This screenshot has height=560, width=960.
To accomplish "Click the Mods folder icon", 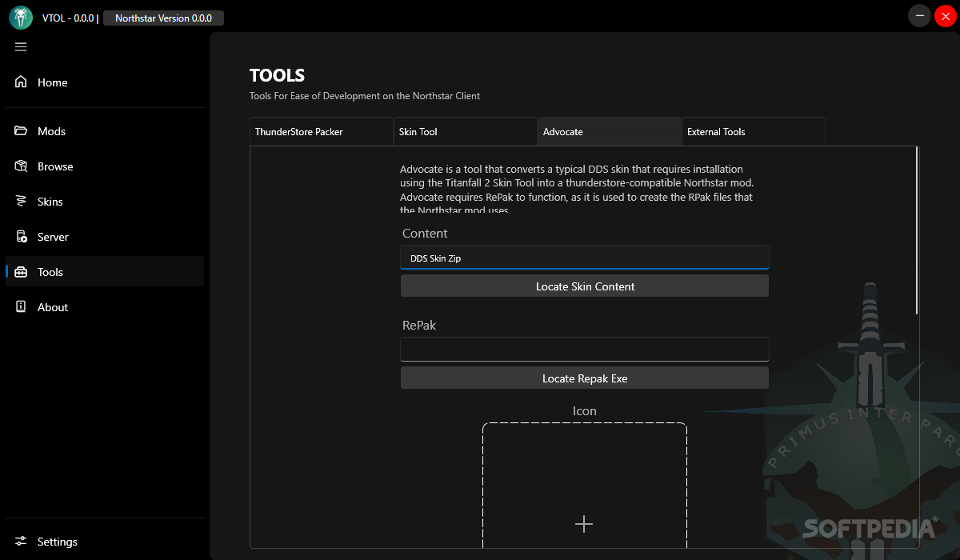I will click(21, 131).
